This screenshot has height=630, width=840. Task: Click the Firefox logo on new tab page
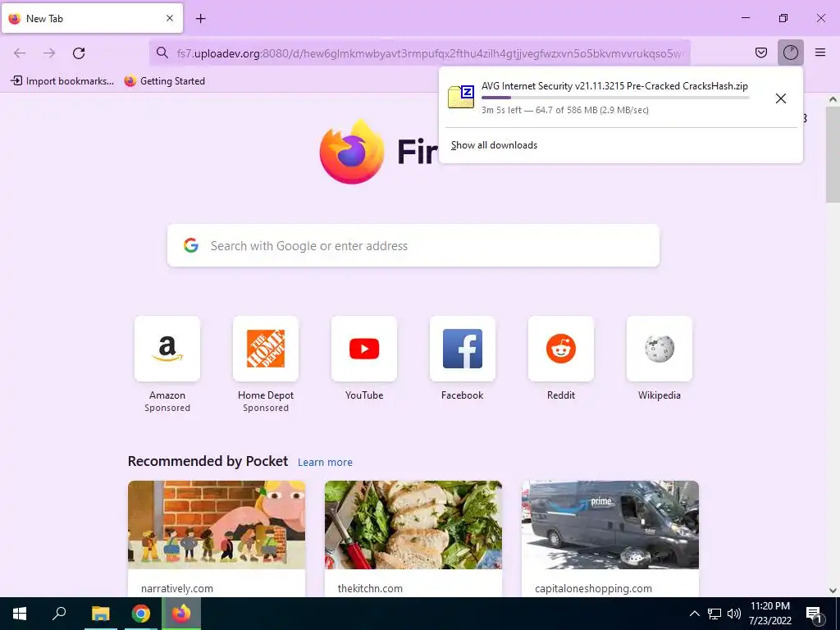click(351, 152)
